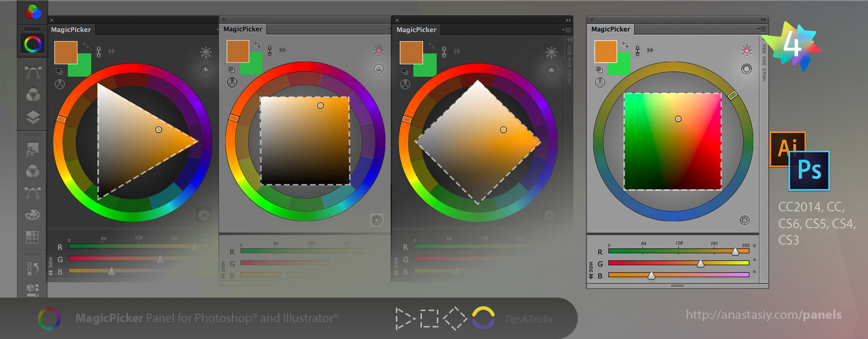Viewport: 868px width, 339px height.
Task: Click the MagicPicker Panel for Photoshop title text
Action: 207,318
